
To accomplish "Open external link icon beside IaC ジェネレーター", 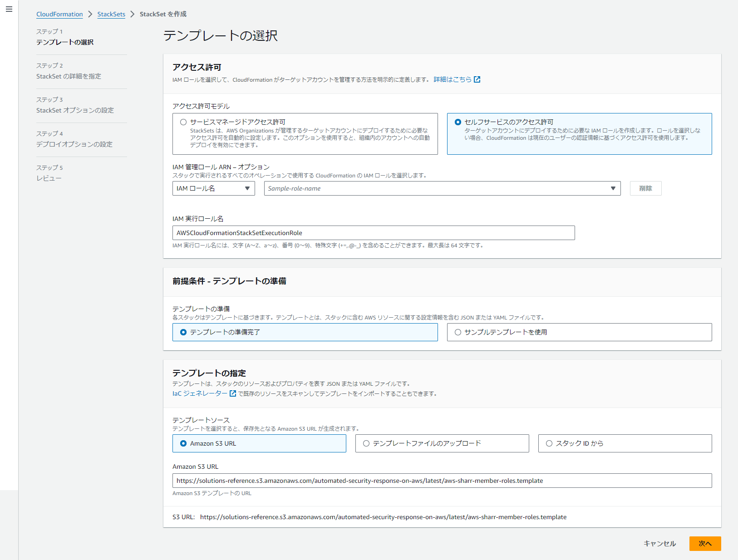I will point(233,393).
